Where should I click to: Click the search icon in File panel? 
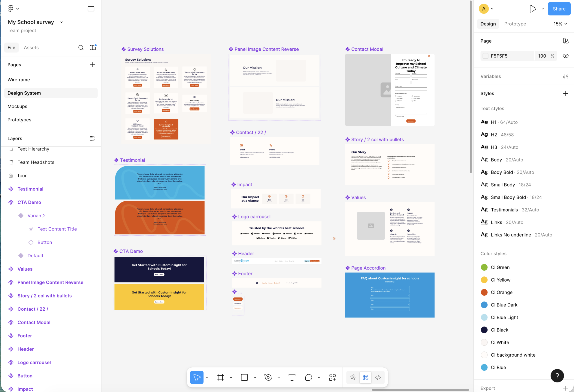tap(81, 48)
